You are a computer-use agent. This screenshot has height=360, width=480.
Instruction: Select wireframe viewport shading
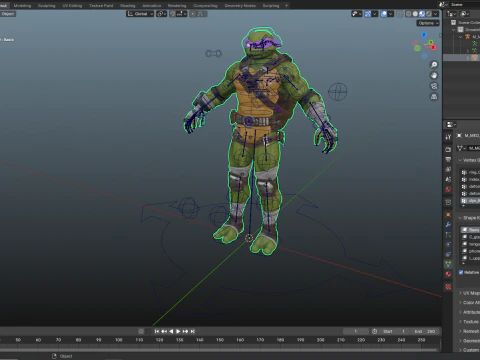pyautogui.click(x=408, y=14)
